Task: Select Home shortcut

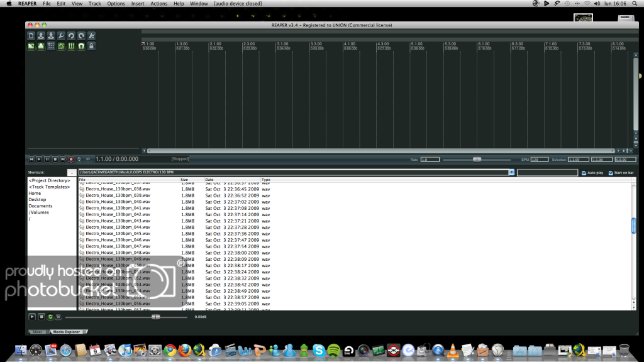Action: click(35, 194)
